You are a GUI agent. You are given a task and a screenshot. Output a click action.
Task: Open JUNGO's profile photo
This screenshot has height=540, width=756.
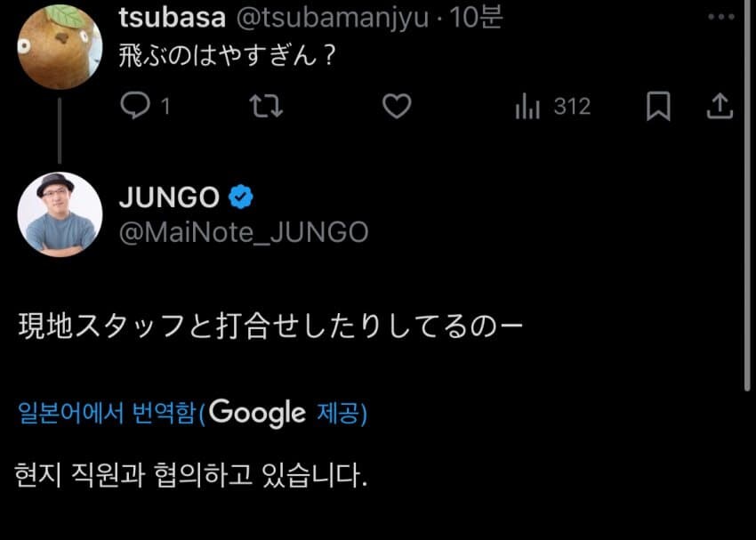point(59,214)
